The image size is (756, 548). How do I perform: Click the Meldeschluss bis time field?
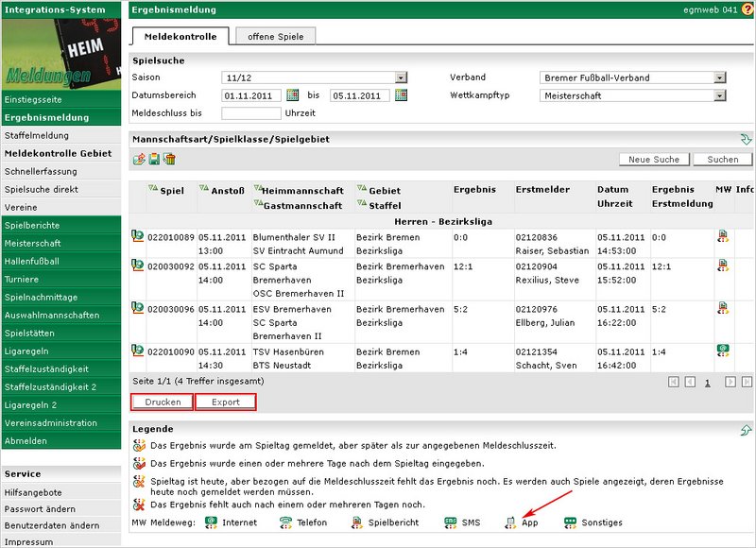[x=250, y=113]
